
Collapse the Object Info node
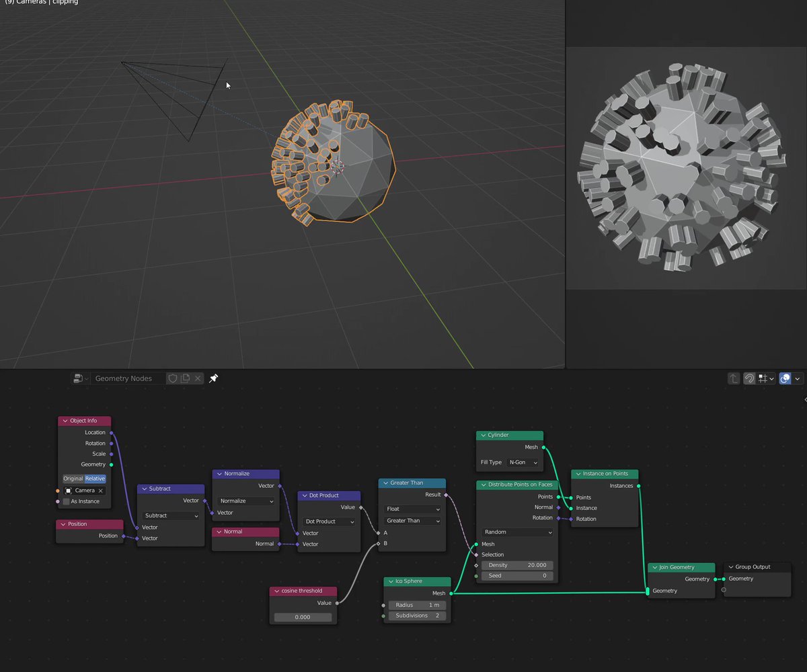(65, 421)
